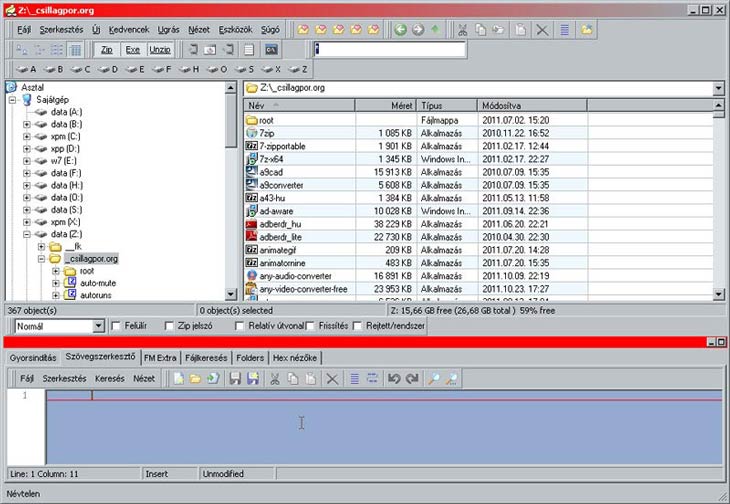
Task: Click the file list scroll down arrow
Action: pyautogui.click(x=718, y=294)
